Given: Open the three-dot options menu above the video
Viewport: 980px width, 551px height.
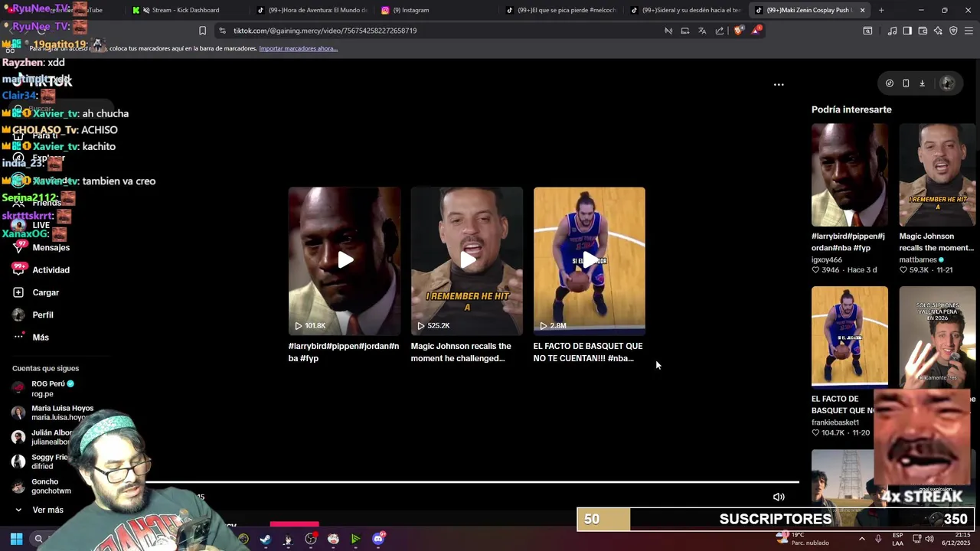Looking at the screenshot, I should [779, 84].
